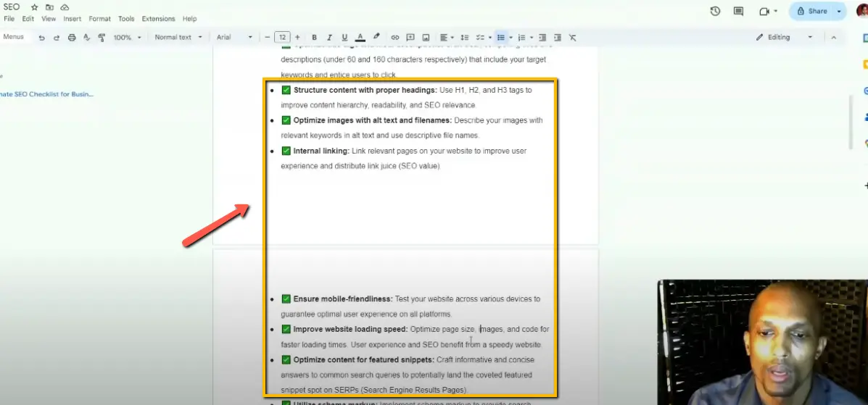Click the Add comment icon
Image resolution: width=868 pixels, height=405 pixels.
(410, 38)
